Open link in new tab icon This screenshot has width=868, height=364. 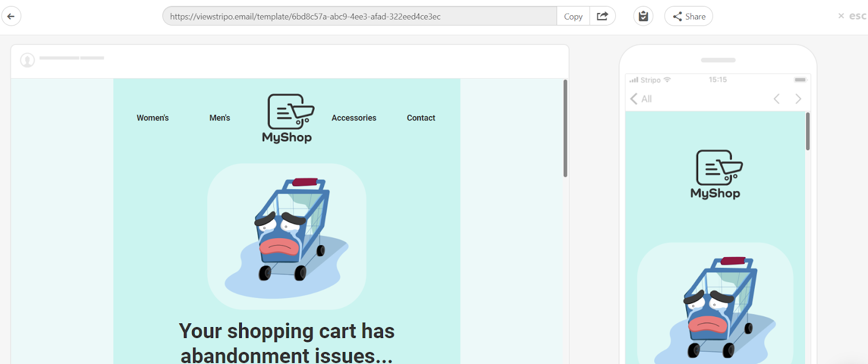602,16
